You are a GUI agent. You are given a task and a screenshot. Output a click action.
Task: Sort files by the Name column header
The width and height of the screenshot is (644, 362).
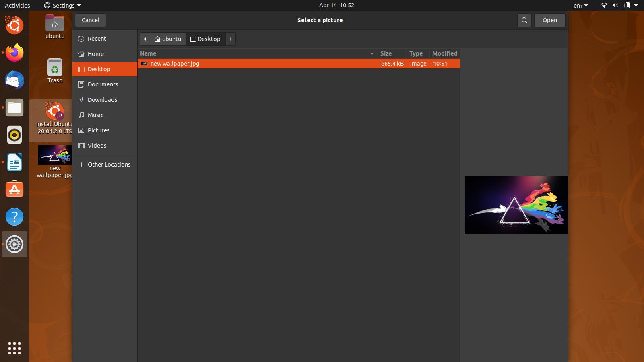click(258, 53)
